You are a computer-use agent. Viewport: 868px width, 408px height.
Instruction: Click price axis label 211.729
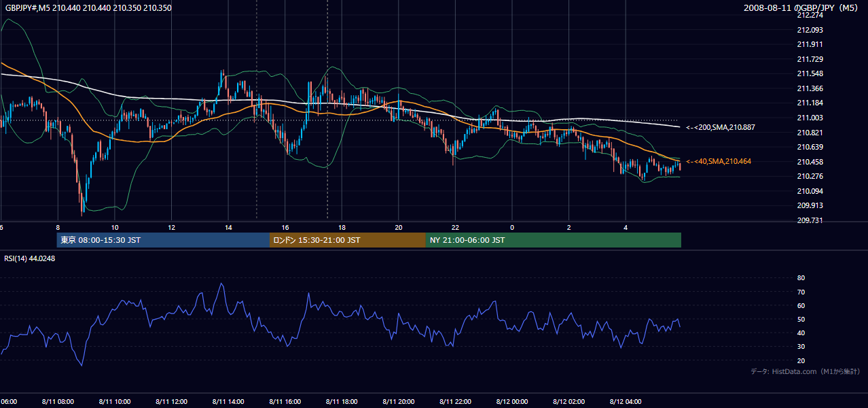pyautogui.click(x=810, y=59)
